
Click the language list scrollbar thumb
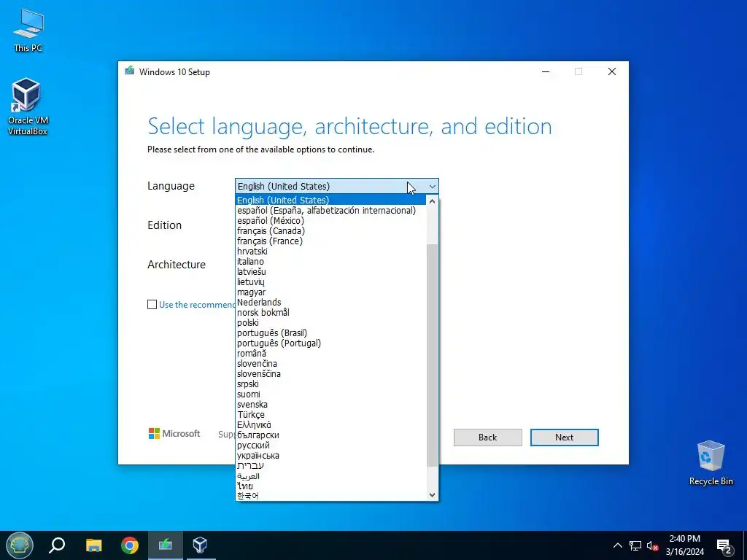pyautogui.click(x=432, y=355)
